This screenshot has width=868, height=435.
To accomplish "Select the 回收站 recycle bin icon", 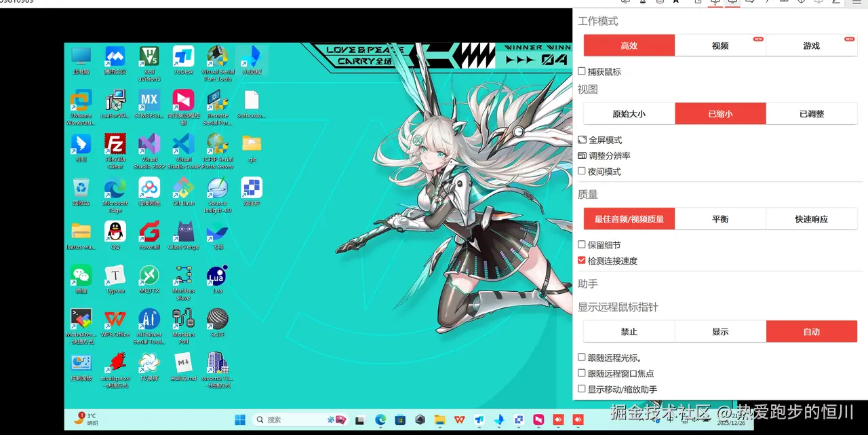I will [x=81, y=191].
